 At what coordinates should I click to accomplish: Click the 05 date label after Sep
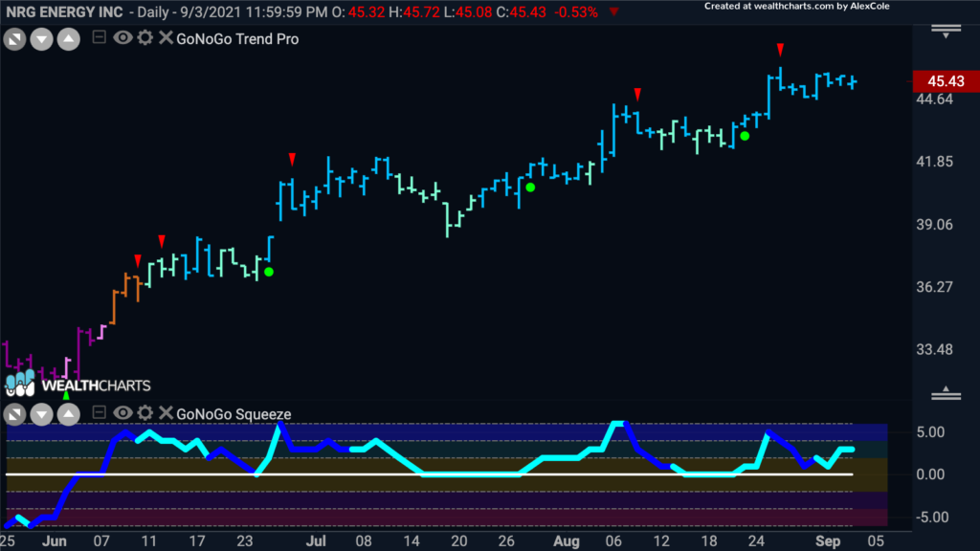click(x=877, y=541)
